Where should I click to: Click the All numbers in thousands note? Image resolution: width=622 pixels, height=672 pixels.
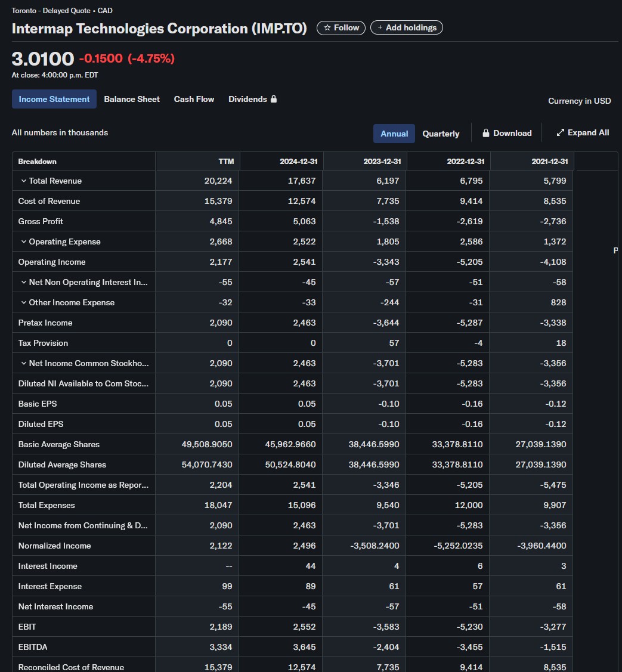pos(60,133)
